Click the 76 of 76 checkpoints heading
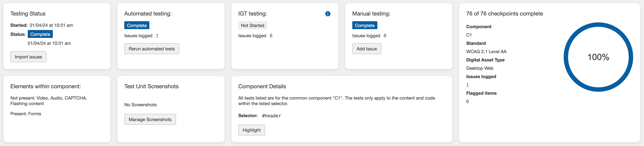The height and width of the screenshot is (146, 644). click(504, 14)
